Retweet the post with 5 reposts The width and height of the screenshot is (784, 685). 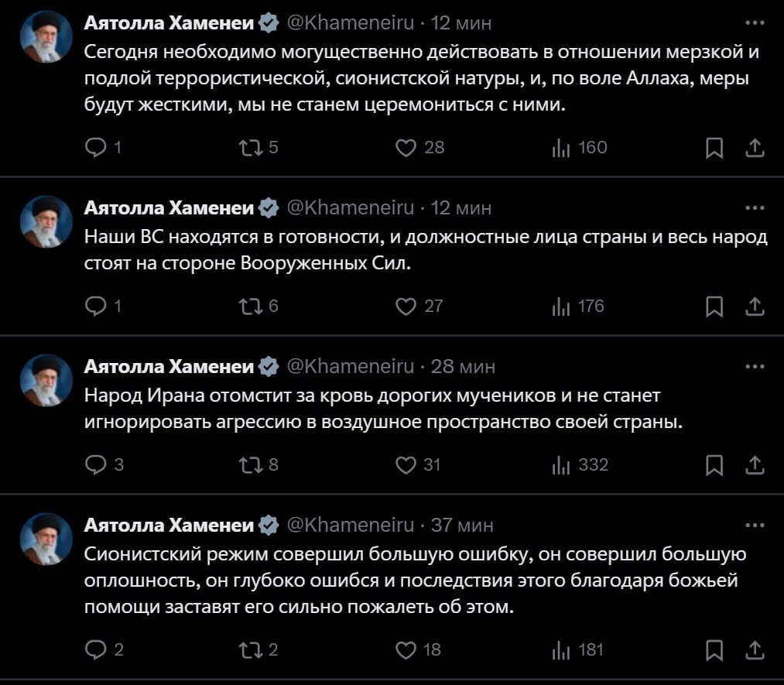[252, 147]
